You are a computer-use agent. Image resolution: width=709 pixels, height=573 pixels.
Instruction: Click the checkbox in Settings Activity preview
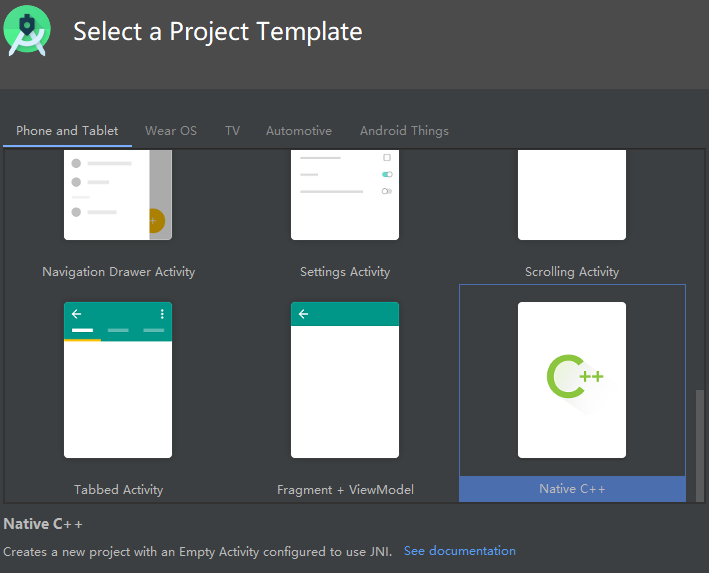387,158
